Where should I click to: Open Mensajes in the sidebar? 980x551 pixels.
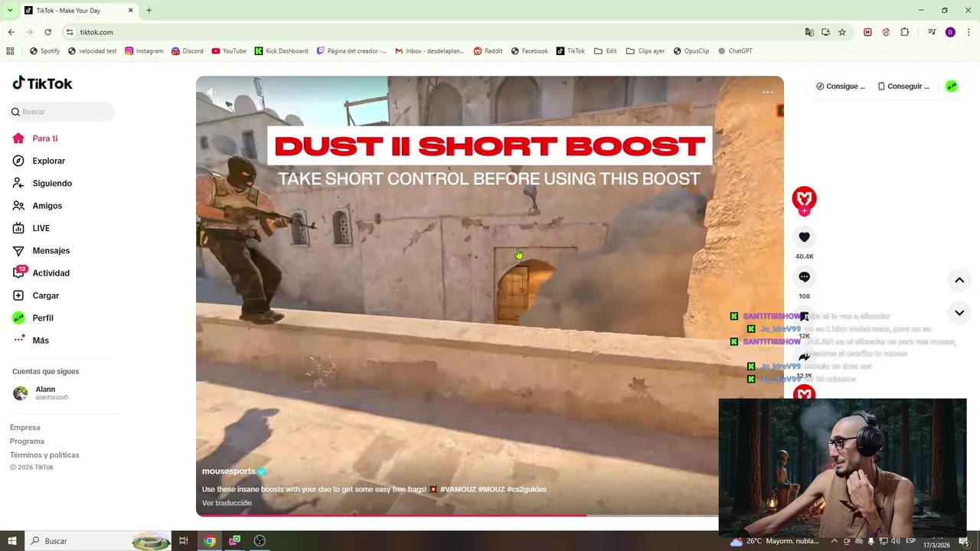point(41,251)
